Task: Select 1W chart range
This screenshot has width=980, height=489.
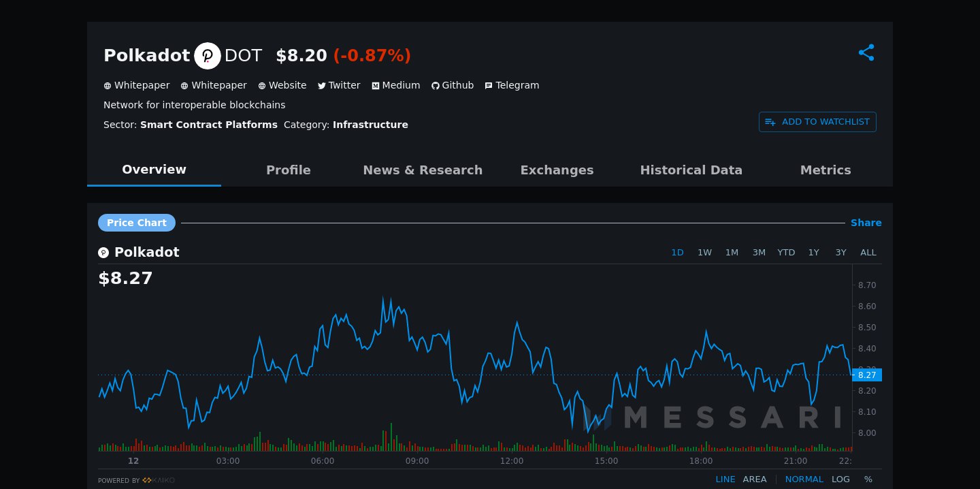Action: click(x=704, y=253)
